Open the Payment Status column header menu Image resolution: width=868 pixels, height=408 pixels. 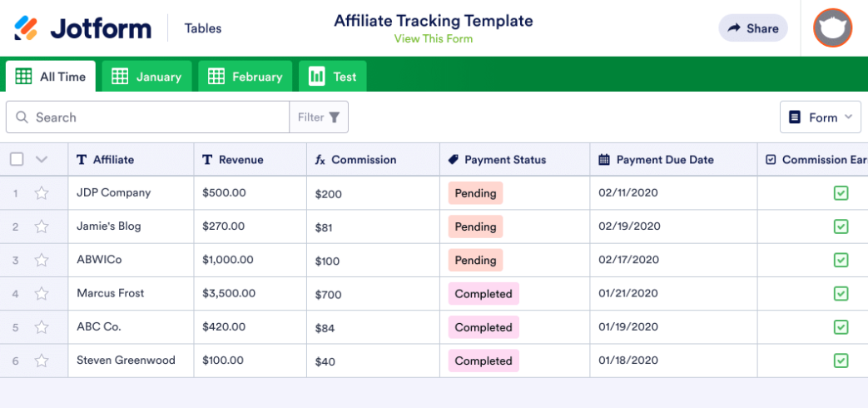click(504, 160)
